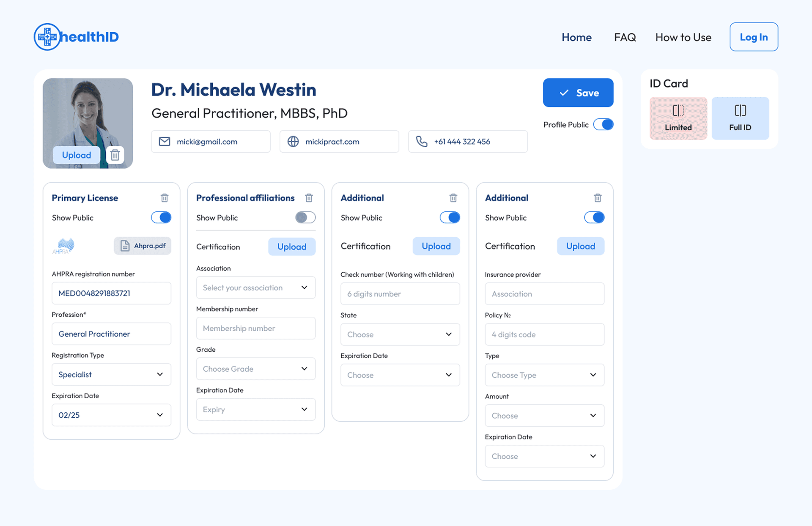Click the phone icon next to +61 444 322 456
Screen dimensions: 812x526
(x=422, y=141)
